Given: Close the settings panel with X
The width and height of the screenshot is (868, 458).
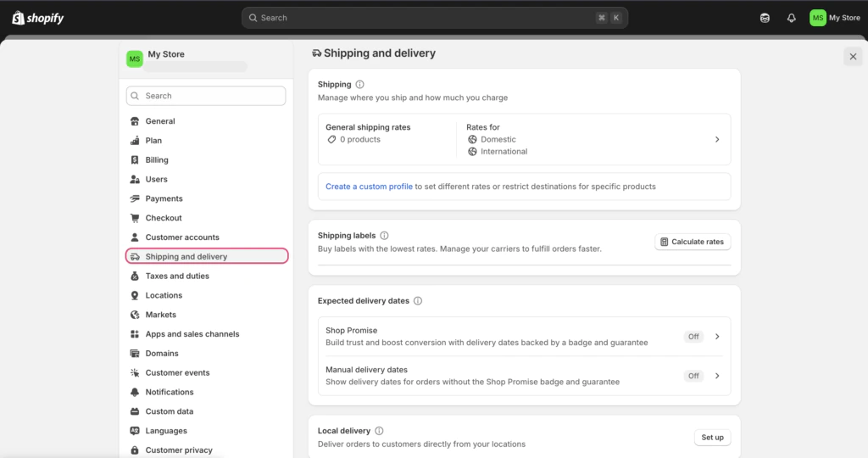Looking at the screenshot, I should pos(853,57).
